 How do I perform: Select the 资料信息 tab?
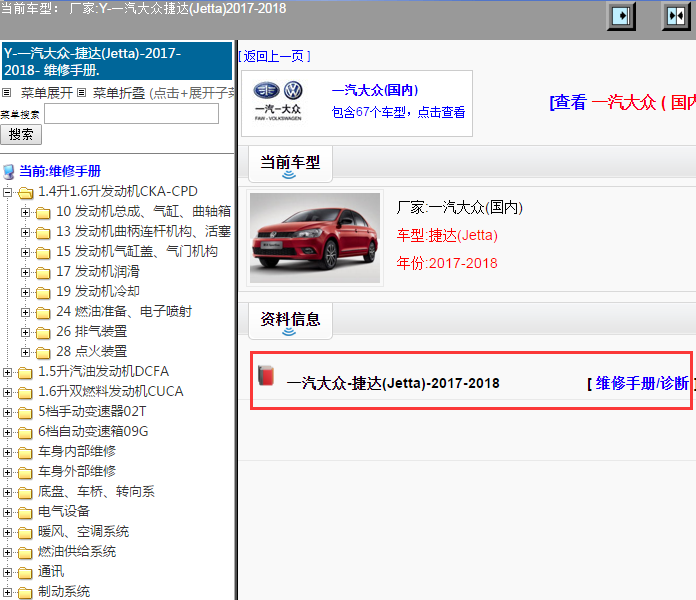tap(290, 320)
